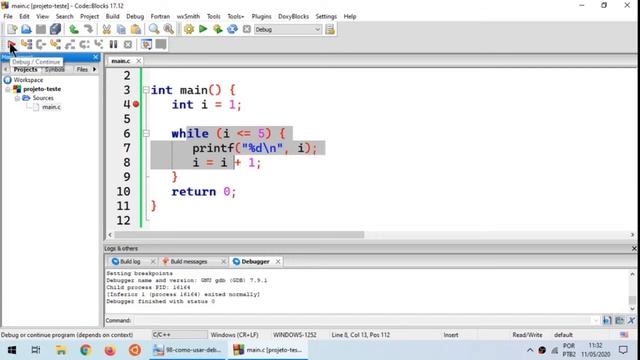Viewport: 640px width, 360px height.
Task: Select main.c editor tab
Action: (x=121, y=61)
